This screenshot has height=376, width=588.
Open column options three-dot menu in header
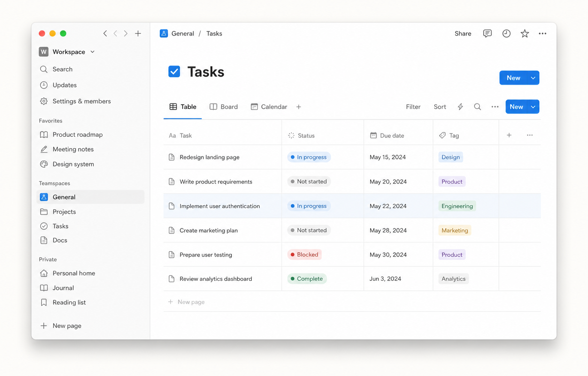(x=530, y=135)
